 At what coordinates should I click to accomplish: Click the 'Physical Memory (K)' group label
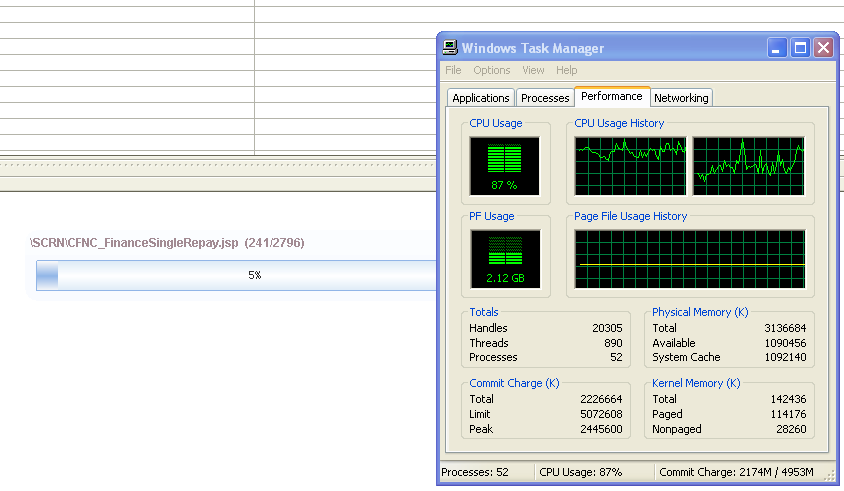(x=700, y=312)
